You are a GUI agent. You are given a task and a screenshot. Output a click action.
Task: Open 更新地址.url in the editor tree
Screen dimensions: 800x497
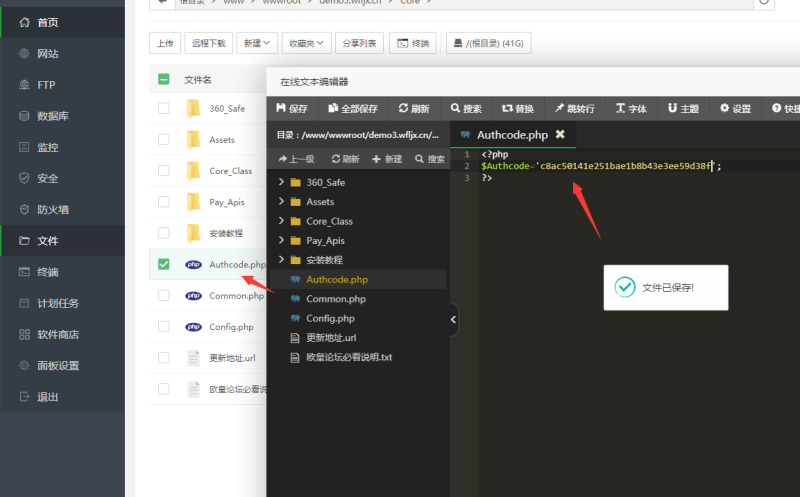tap(358, 337)
